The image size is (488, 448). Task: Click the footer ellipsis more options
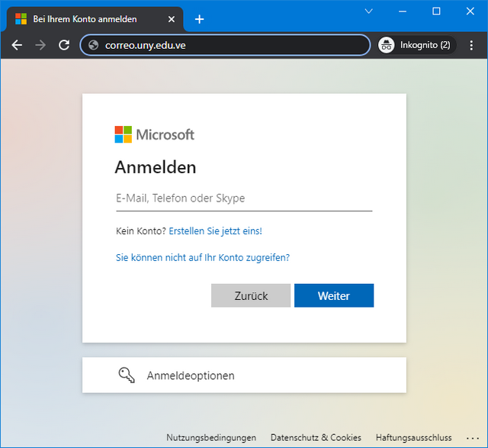473,438
